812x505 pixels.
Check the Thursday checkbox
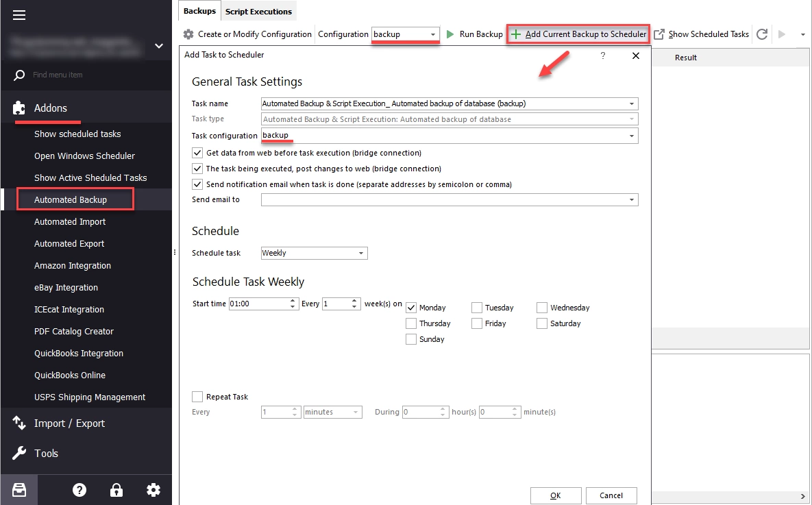[x=411, y=323]
